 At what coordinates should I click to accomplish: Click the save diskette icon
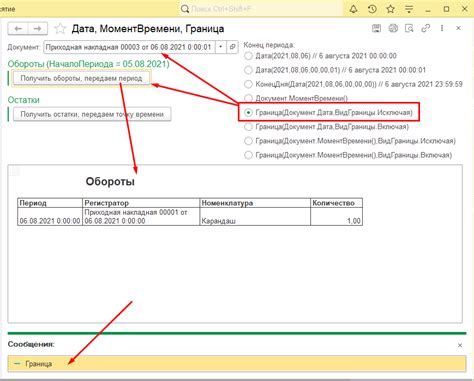(x=376, y=28)
